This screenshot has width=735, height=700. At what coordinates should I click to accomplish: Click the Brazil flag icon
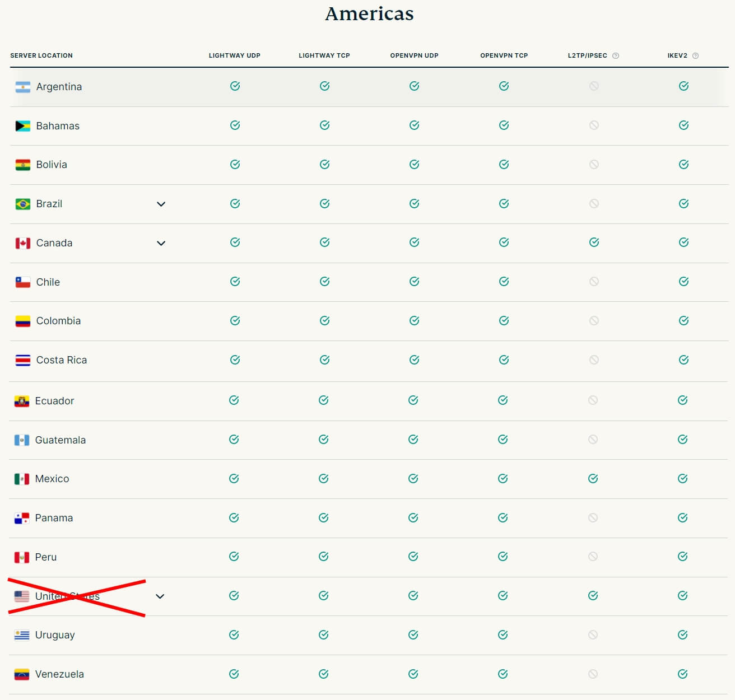(x=23, y=204)
